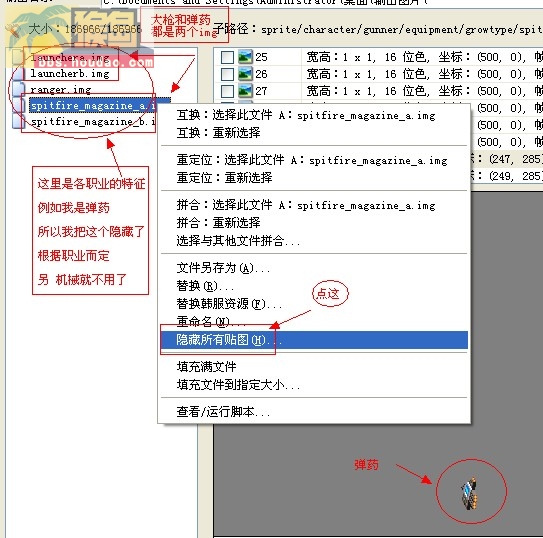The height and width of the screenshot is (538, 543).
Task: Click the 大小 186966 size label
Action: (x=85, y=29)
